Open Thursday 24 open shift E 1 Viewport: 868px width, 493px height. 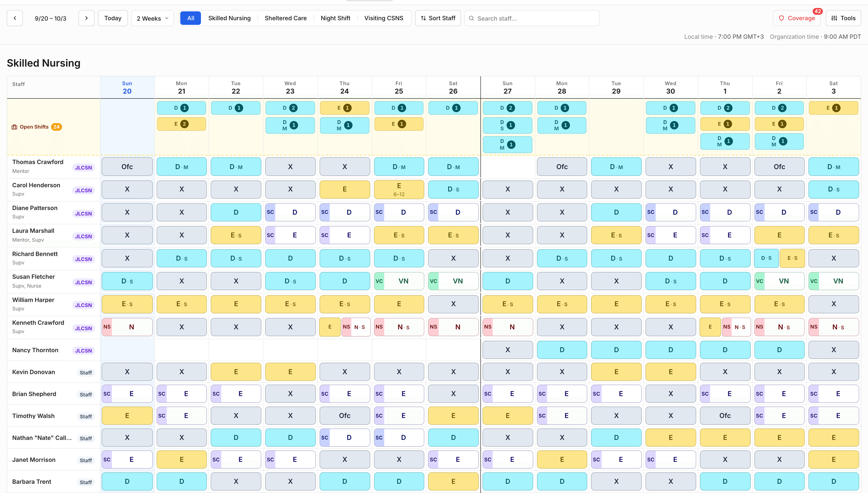pos(344,108)
